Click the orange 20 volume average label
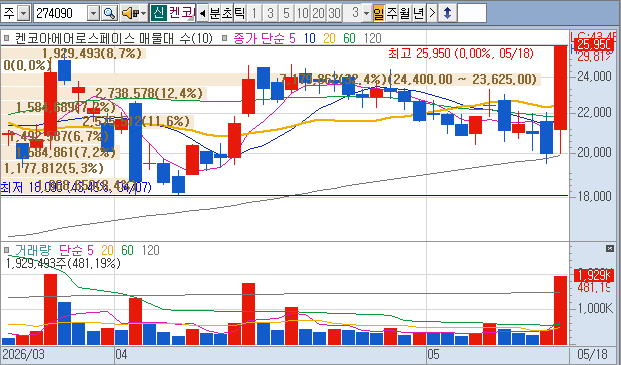Viewport: 621px width, 365px height. coord(107,250)
